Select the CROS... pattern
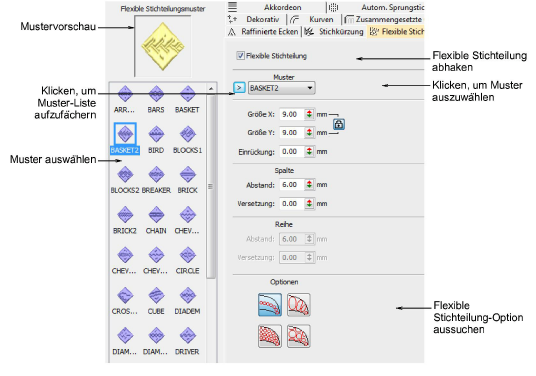Viewport: 536px width, 376px height. coord(125,295)
